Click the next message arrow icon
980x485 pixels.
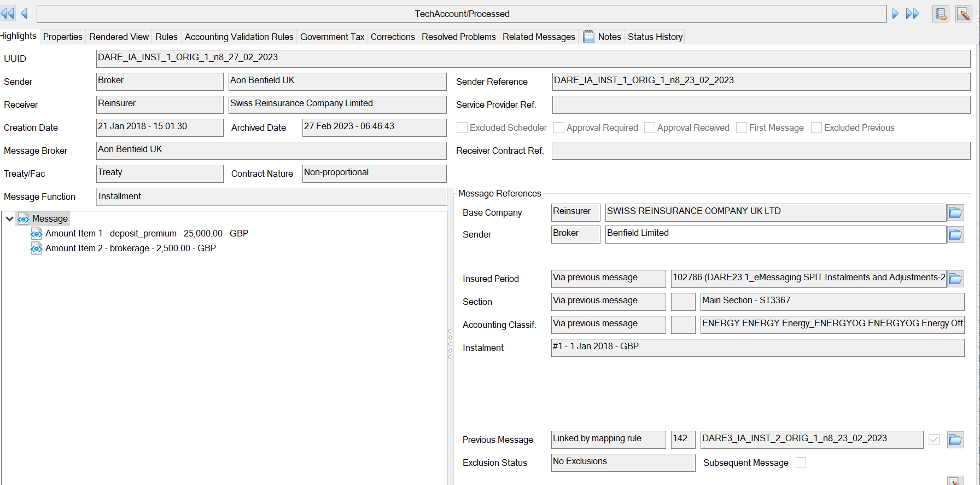point(895,14)
